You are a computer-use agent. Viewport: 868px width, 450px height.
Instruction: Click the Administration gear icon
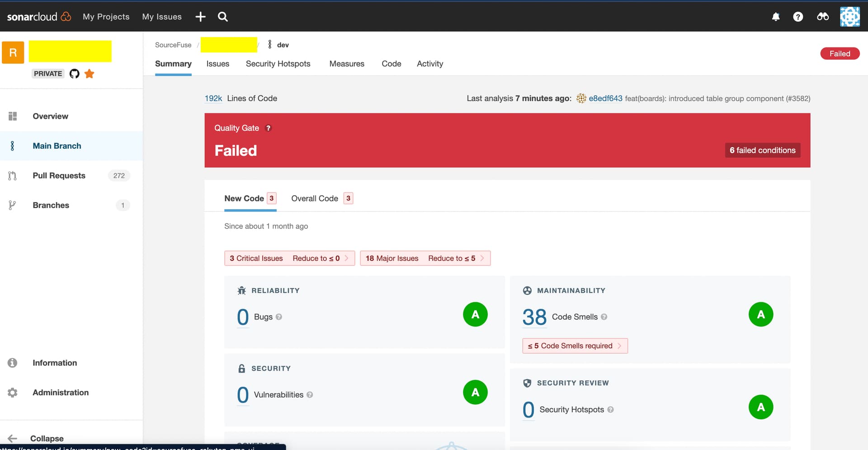point(13,393)
